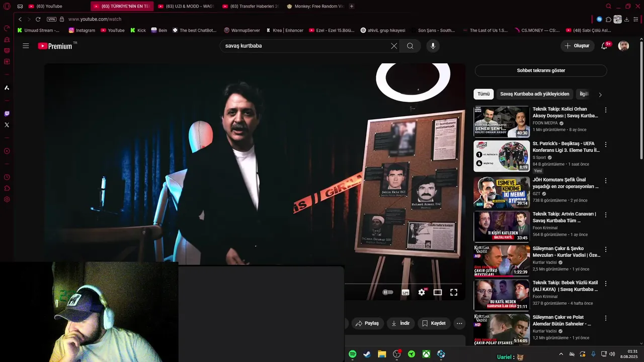The width and height of the screenshot is (644, 362).
Task: Open options for St. Patrick's - Beşiktaş video
Action: (x=605, y=144)
